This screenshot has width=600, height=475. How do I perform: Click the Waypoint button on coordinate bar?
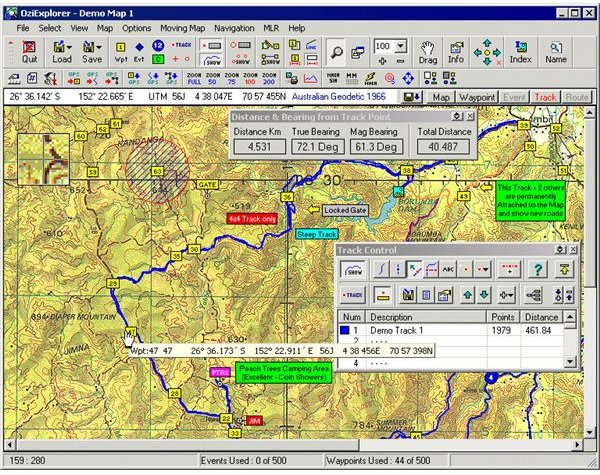point(477,97)
